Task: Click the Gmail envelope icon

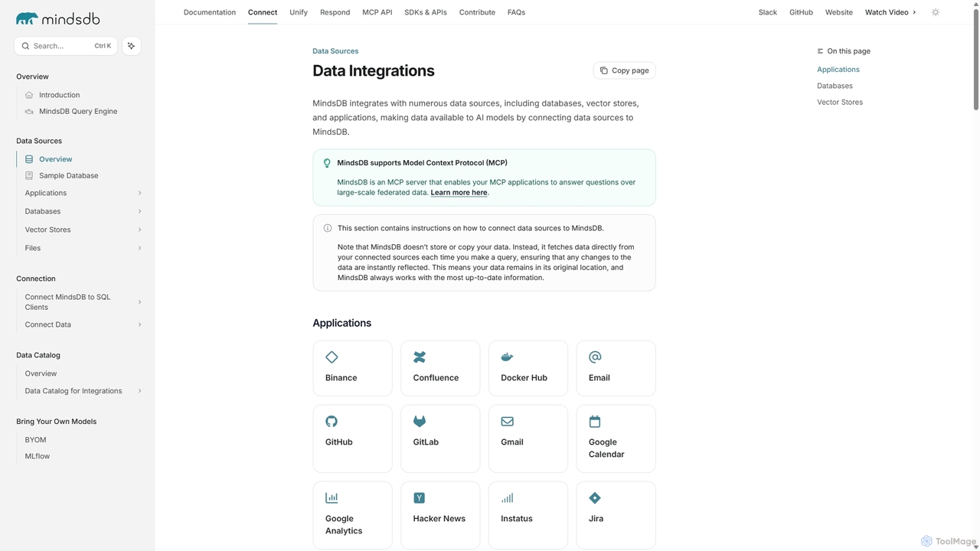Action: pos(507,422)
